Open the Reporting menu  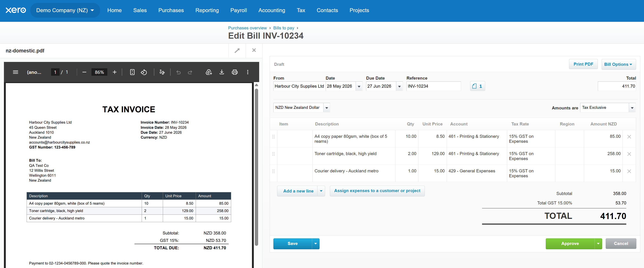[x=207, y=10]
